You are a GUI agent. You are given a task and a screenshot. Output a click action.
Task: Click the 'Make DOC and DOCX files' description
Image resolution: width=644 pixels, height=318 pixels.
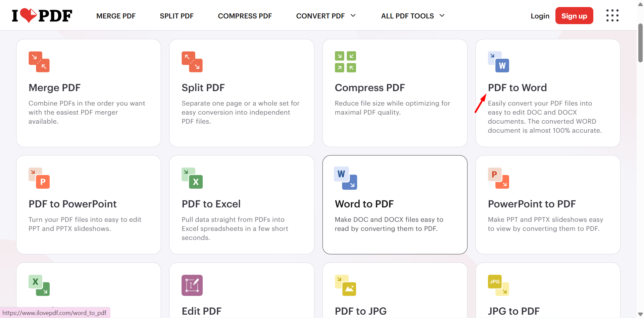389,224
